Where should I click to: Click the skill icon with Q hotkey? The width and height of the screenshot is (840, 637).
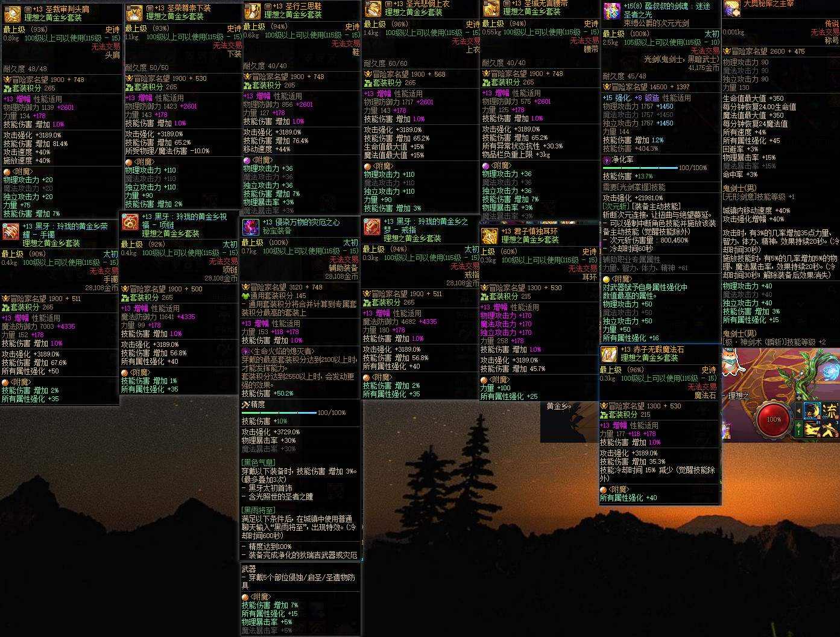[813, 411]
